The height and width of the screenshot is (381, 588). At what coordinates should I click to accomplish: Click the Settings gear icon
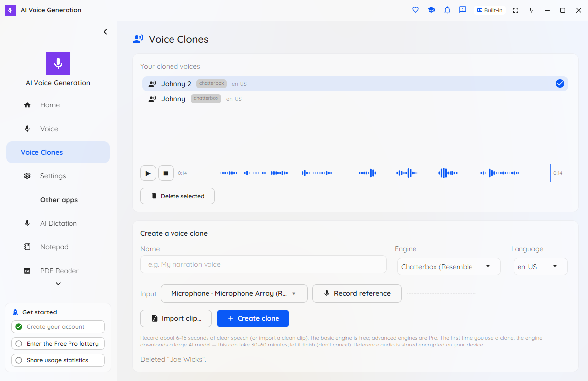click(x=27, y=176)
